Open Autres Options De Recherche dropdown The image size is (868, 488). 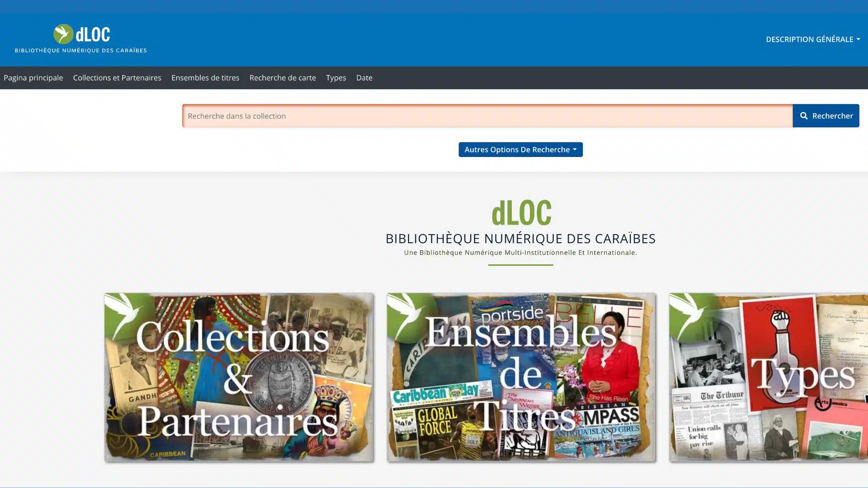pos(520,150)
